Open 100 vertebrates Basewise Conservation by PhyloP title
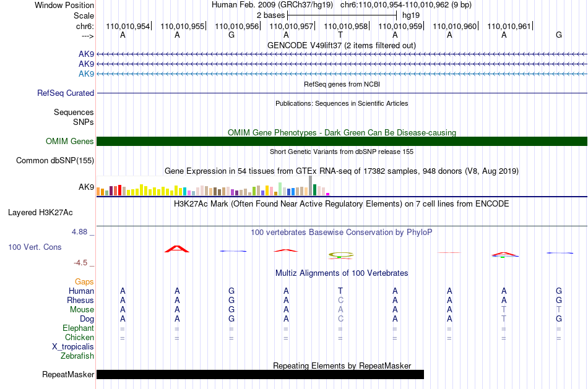The image size is (588, 389). coord(342,233)
